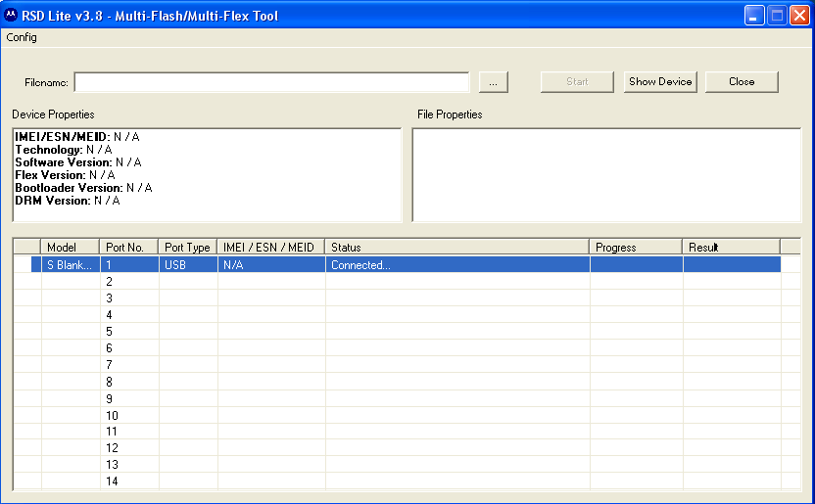Click into the Filename input field
The height and width of the screenshot is (504, 815).
pos(271,82)
